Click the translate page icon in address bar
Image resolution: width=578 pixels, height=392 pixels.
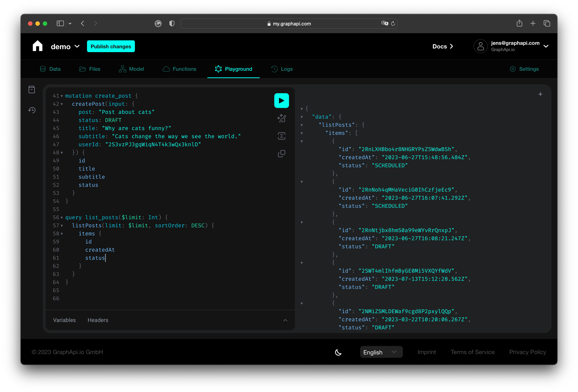[385, 23]
